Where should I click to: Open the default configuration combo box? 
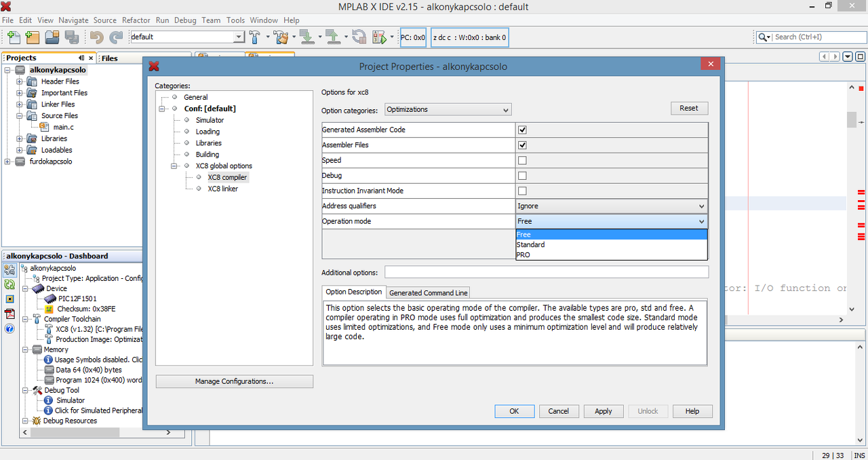tap(186, 37)
